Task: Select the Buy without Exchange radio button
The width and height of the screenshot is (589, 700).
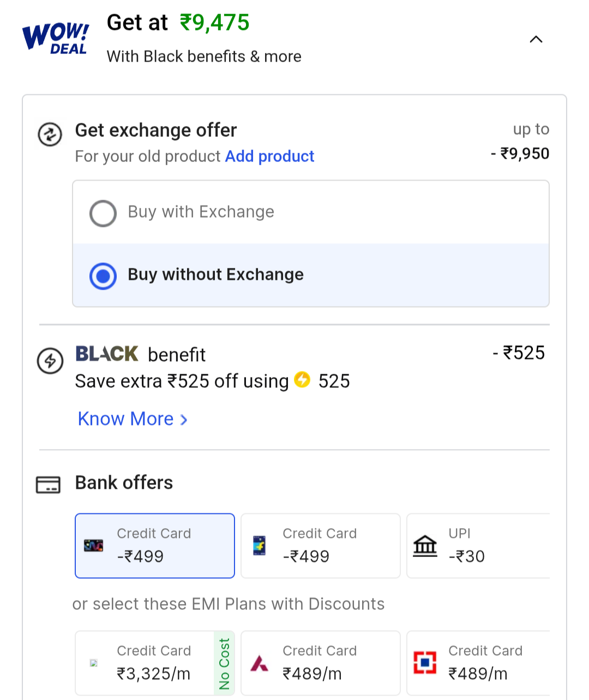Action: [103, 276]
